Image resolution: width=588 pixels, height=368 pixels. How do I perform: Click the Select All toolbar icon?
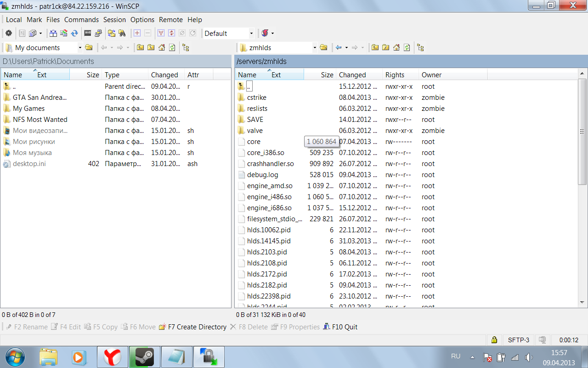(x=161, y=33)
